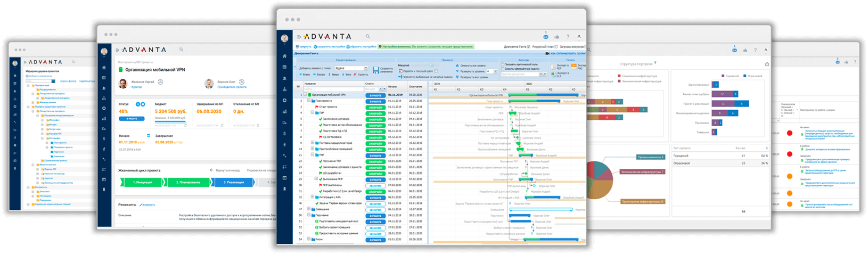Image resolution: width=868 pixels, height=254 pixels.
Task: Expand the 'Поставка маршрутизаторов' row
Action: pyautogui.click(x=313, y=143)
